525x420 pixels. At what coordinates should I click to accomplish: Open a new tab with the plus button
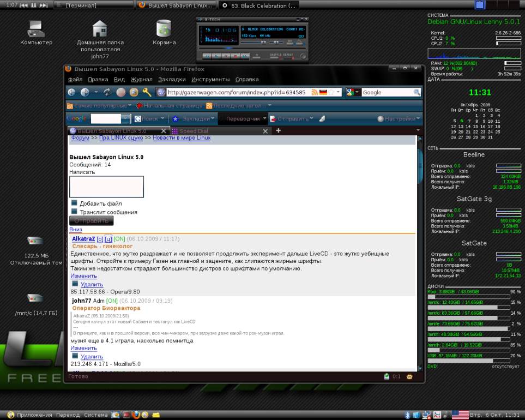[x=278, y=130]
